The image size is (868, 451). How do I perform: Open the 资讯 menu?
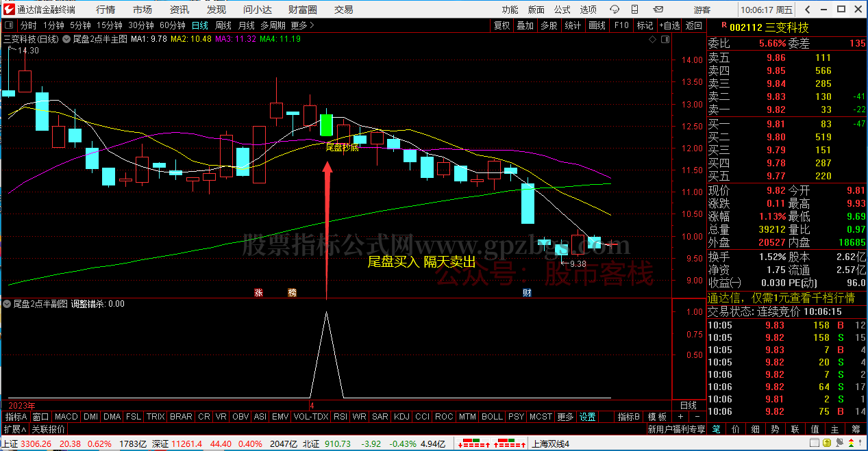(x=179, y=10)
